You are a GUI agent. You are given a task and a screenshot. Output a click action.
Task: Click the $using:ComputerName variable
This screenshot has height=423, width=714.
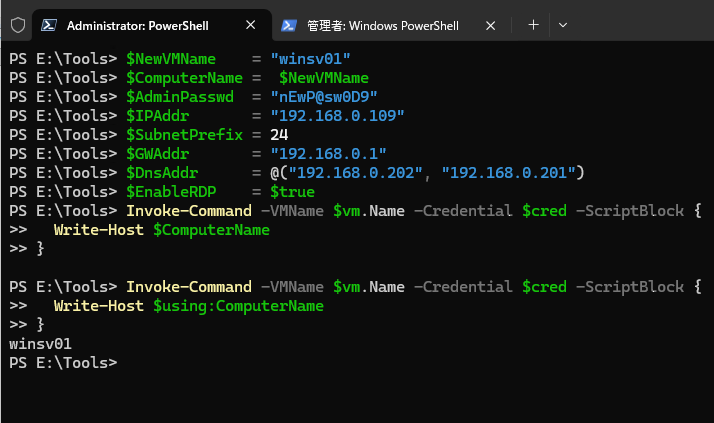click(x=239, y=306)
